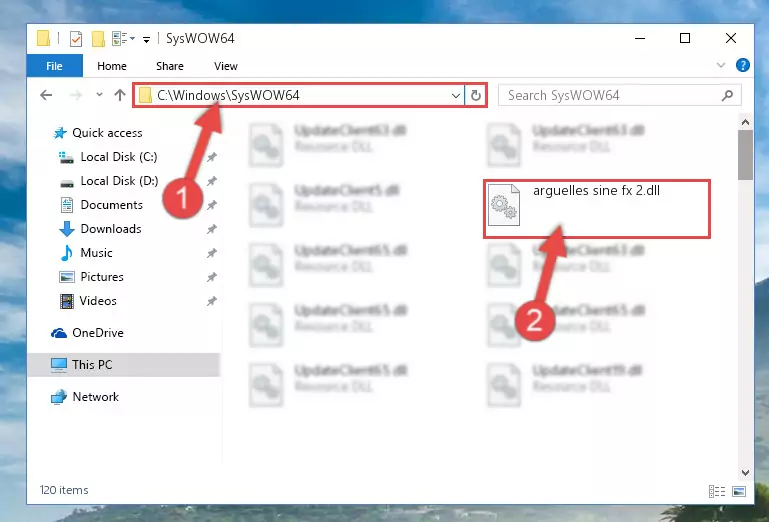Click the 120 items status text
This screenshot has width=769, height=522.
coord(64,490)
